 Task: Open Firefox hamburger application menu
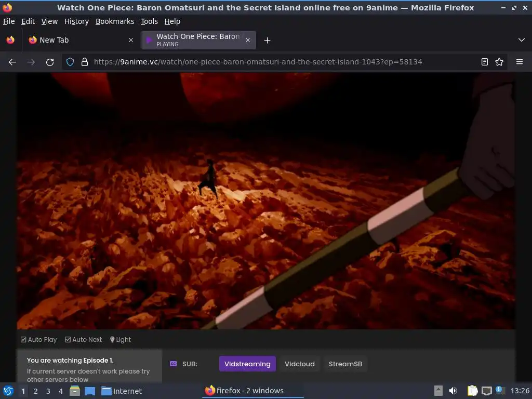point(520,62)
